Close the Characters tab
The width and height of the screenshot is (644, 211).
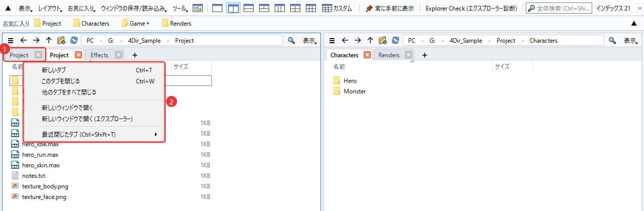(367, 55)
